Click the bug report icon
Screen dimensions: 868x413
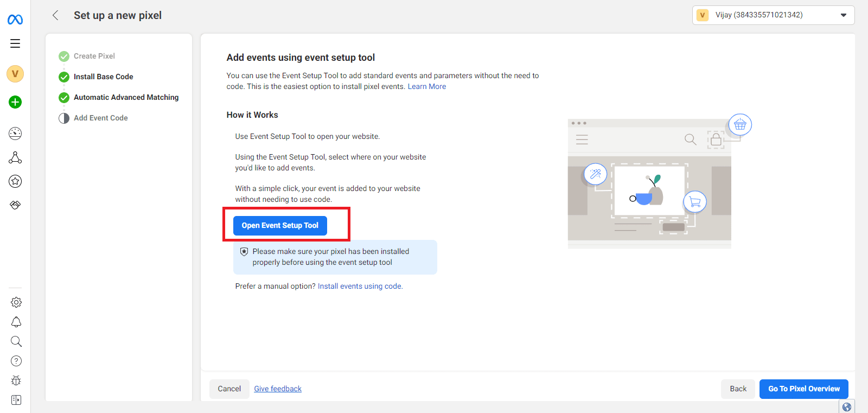click(x=16, y=380)
